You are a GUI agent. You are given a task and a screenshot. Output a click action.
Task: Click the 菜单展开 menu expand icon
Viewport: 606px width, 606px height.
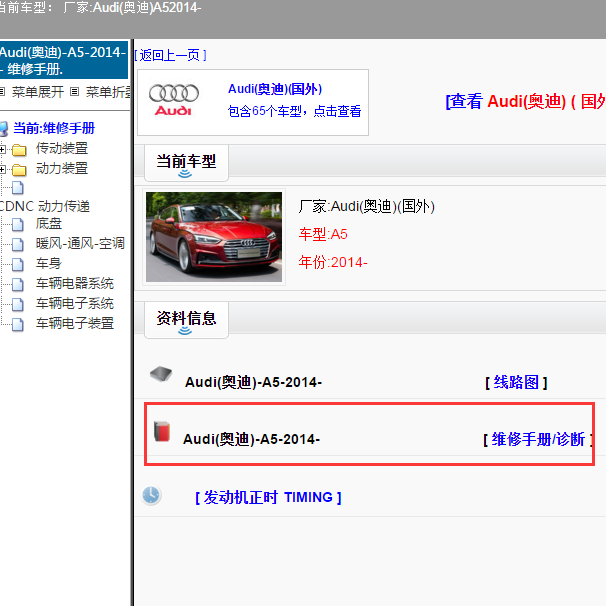tap(2, 92)
